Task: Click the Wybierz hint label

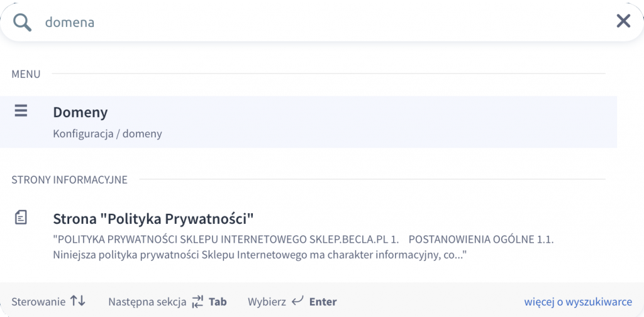Action: [x=267, y=302]
